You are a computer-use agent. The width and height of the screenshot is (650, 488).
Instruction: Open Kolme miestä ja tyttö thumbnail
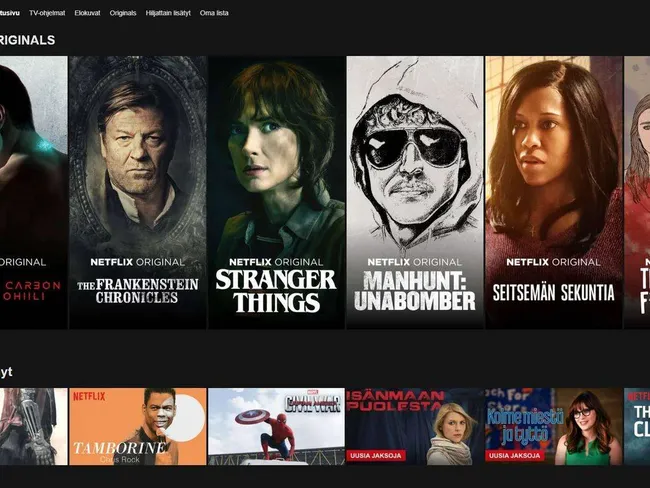(x=554, y=426)
